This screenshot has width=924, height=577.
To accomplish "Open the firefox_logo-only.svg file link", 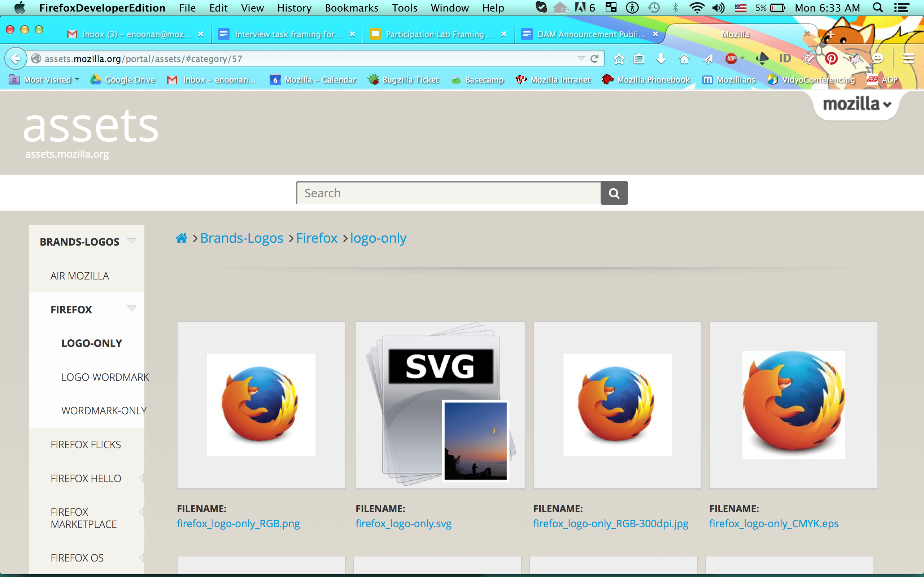I will tap(403, 523).
